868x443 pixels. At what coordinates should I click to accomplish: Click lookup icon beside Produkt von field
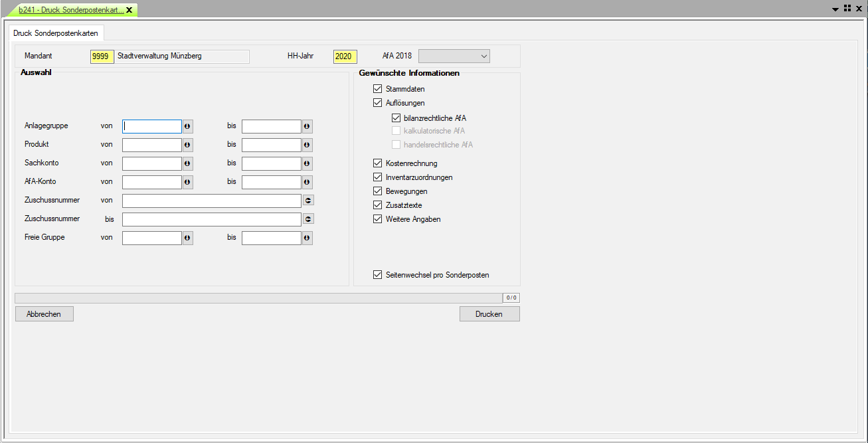coord(187,145)
